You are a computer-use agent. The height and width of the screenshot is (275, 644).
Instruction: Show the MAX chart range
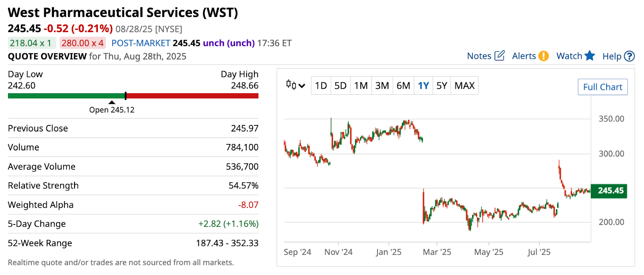(464, 85)
